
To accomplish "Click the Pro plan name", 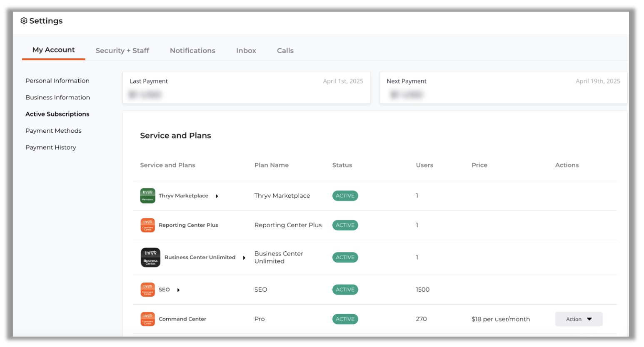I will (260, 319).
